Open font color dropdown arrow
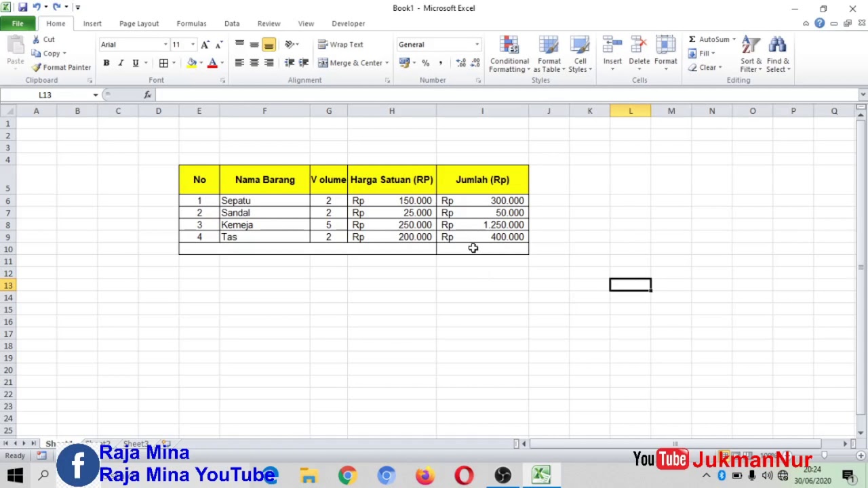The width and height of the screenshot is (868, 488). [x=222, y=63]
